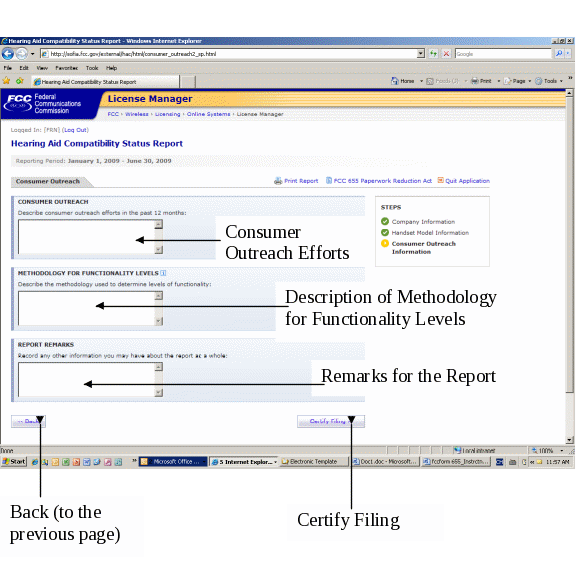
Task: Expand the address bar history dropdown
Action: [x=421, y=54]
